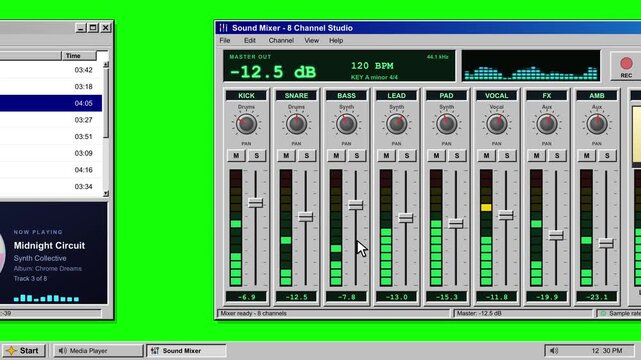The width and height of the screenshot is (641, 360).
Task: Click the KICK volume fader handle
Action: click(256, 203)
